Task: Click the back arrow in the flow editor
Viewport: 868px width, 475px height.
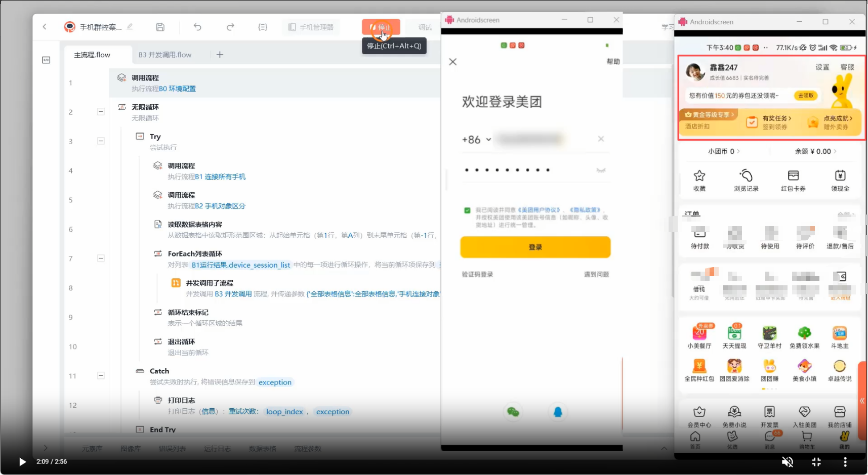Action: 45,27
